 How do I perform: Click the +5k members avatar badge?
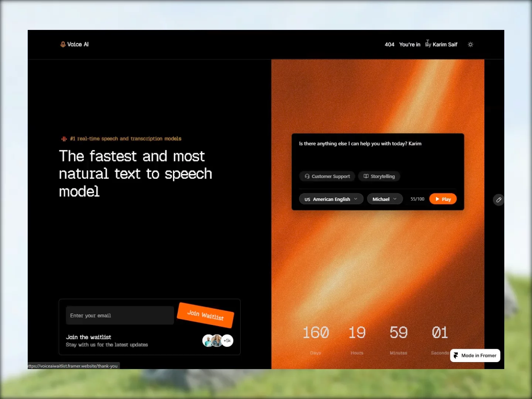coord(227,341)
